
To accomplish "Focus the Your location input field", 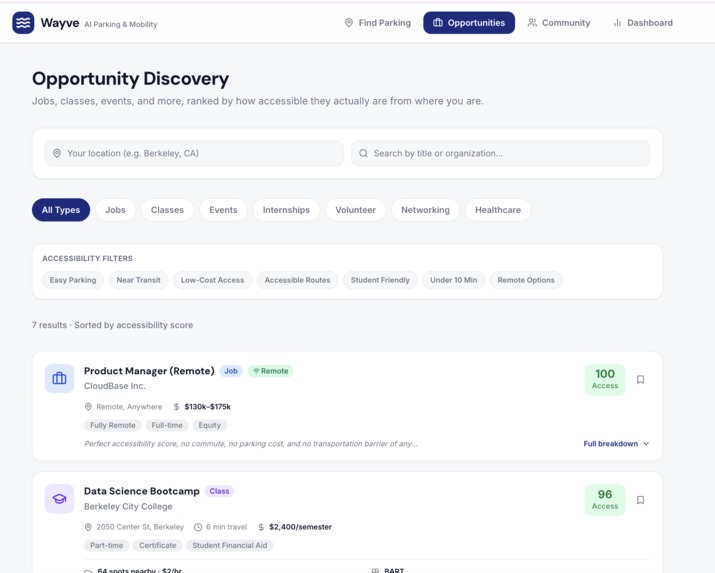I will click(x=194, y=153).
